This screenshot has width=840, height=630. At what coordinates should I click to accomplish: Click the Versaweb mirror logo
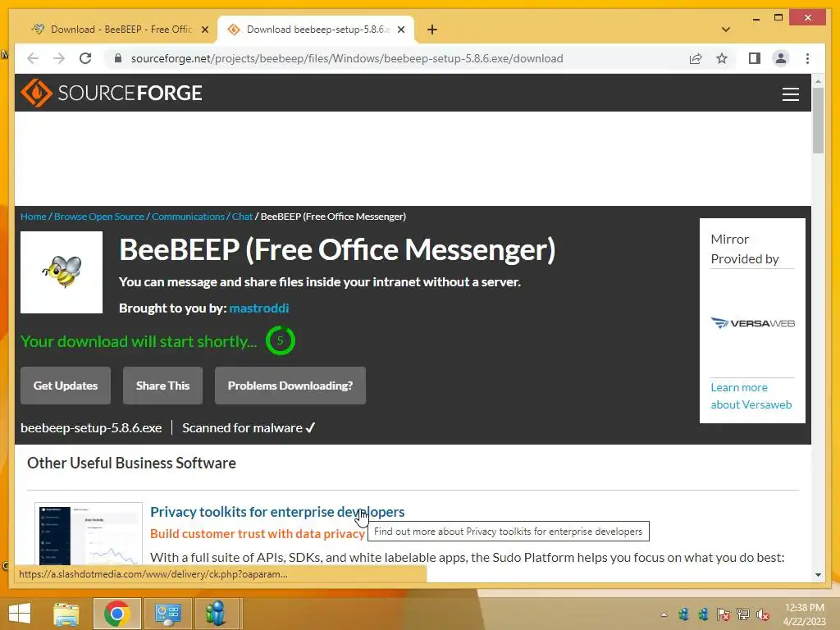pyautogui.click(x=753, y=323)
